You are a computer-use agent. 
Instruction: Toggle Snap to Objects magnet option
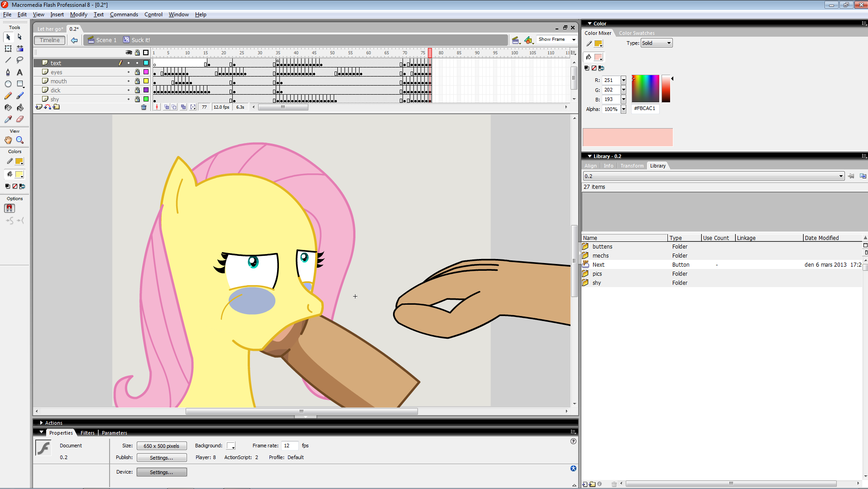(10, 208)
